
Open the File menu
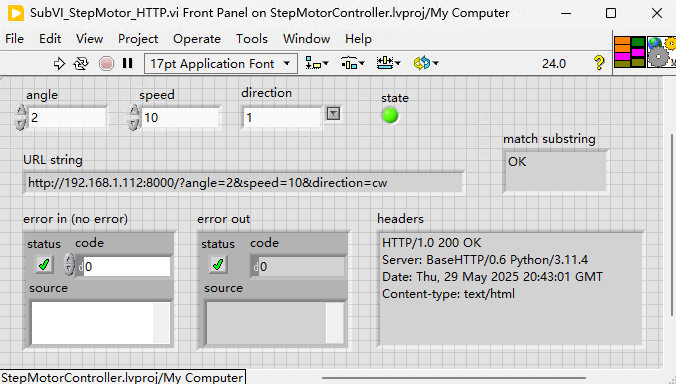pyautogui.click(x=14, y=39)
